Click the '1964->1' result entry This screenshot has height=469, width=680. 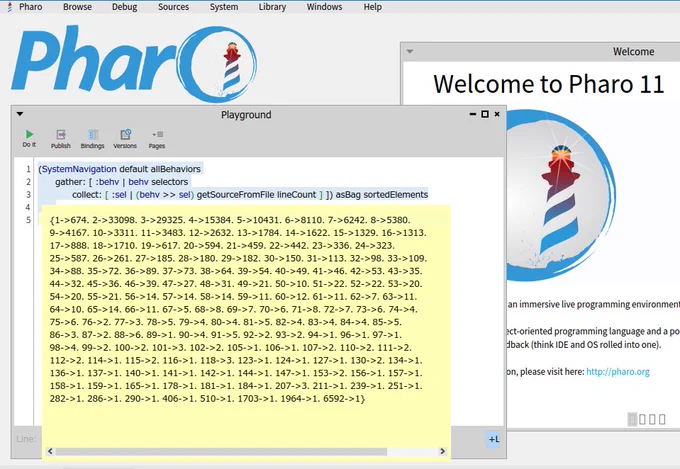coord(299,399)
